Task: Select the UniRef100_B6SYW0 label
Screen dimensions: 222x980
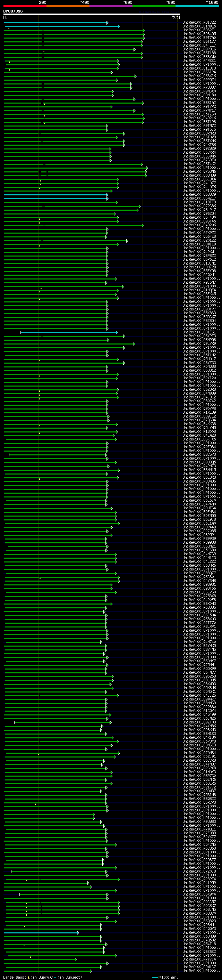Action: coord(199,57)
